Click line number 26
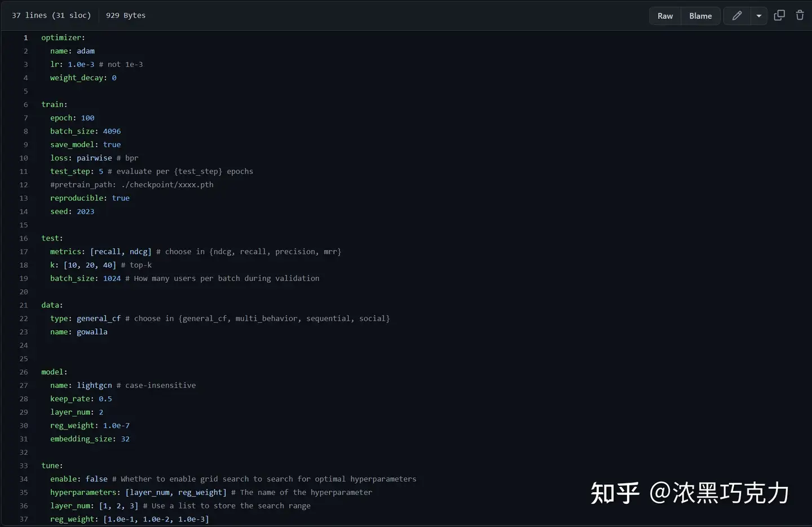Image resolution: width=812 pixels, height=527 pixels. pos(24,372)
